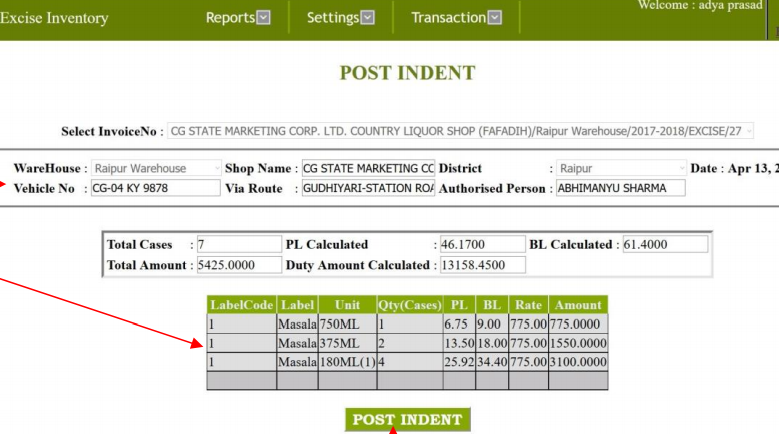Click the Date : Apr 13 text
The image size is (779, 434).
(734, 168)
